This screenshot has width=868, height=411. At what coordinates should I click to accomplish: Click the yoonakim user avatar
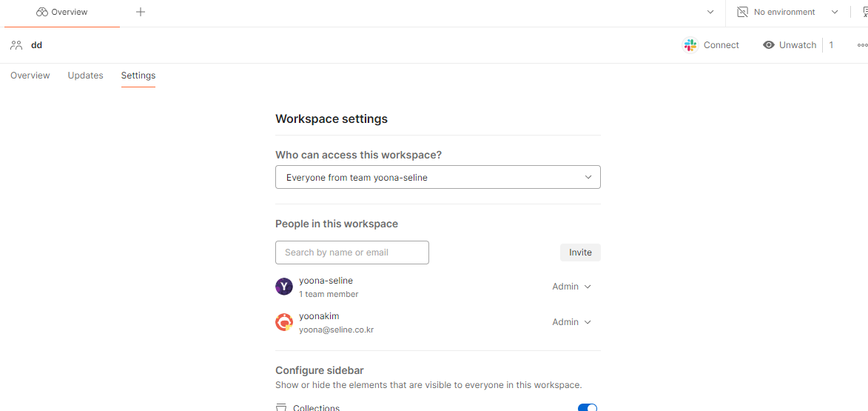[x=284, y=322]
